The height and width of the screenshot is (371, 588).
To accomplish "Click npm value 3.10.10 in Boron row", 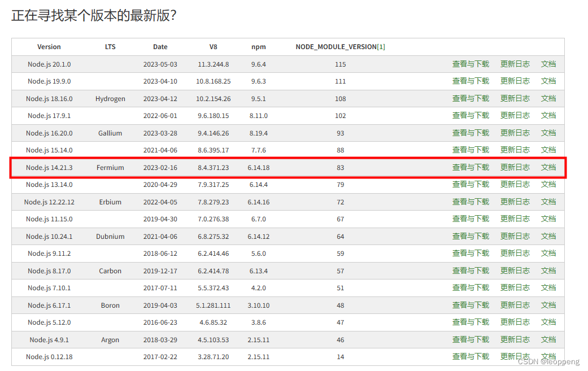I will tap(258, 305).
